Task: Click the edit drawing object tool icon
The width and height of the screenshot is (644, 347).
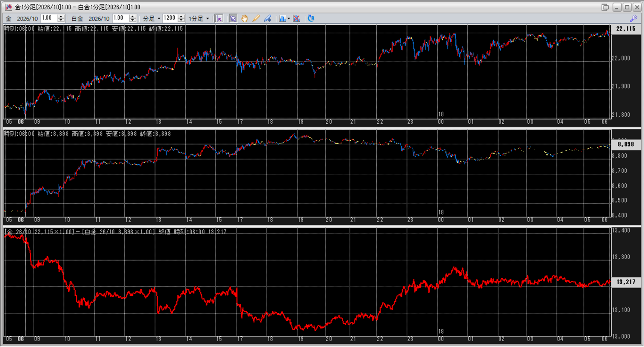Action: click(267, 19)
